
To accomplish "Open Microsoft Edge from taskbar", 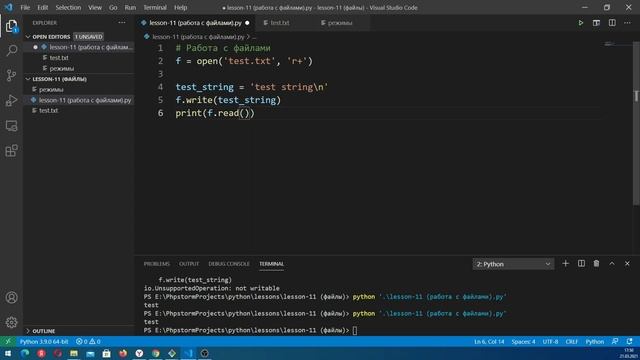I will coord(25,353).
